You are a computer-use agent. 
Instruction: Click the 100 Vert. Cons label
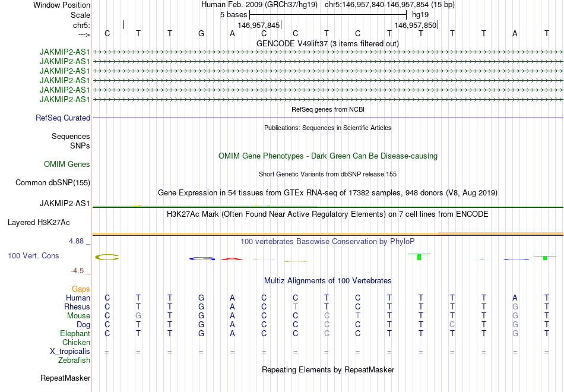pyautogui.click(x=33, y=255)
